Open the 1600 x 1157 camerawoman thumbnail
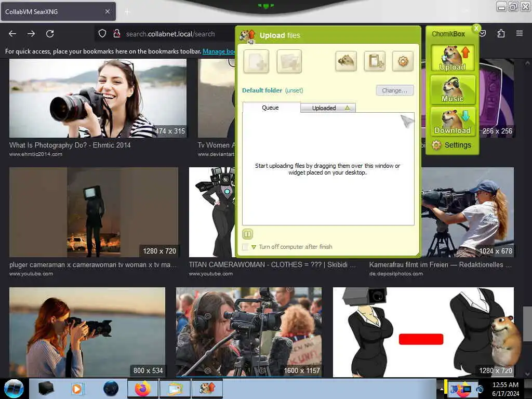 [249, 332]
